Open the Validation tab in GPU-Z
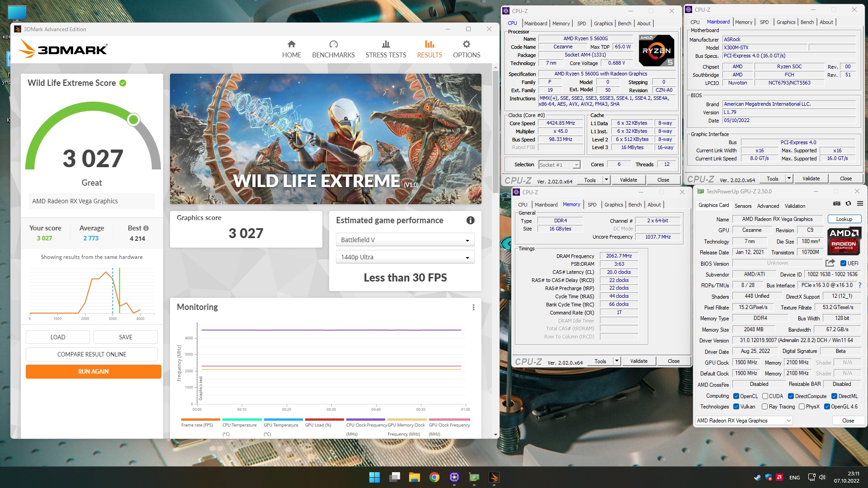The height and width of the screenshot is (488, 868). (795, 206)
